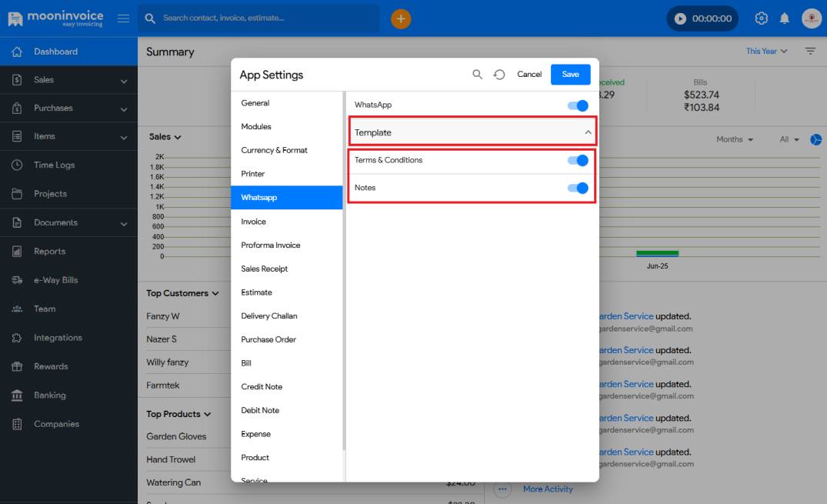Viewport: 827px width, 504px height.
Task: Open the user profile avatar
Action: coord(812,18)
